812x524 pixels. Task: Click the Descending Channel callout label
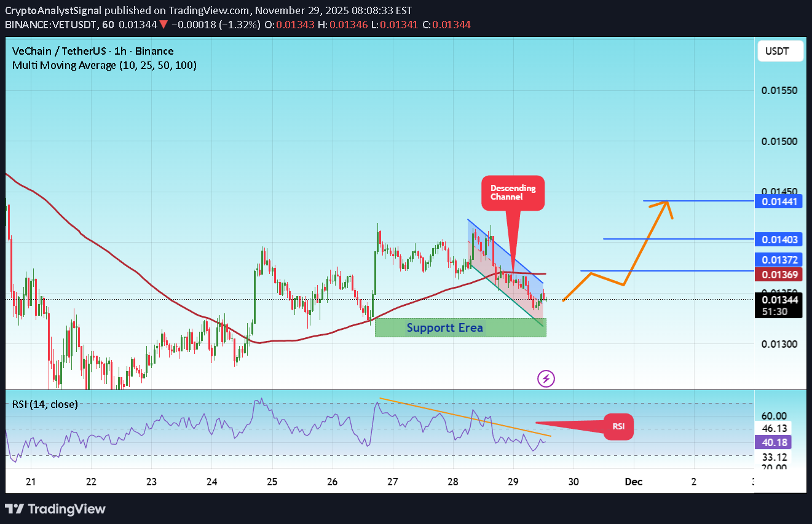[x=513, y=193]
